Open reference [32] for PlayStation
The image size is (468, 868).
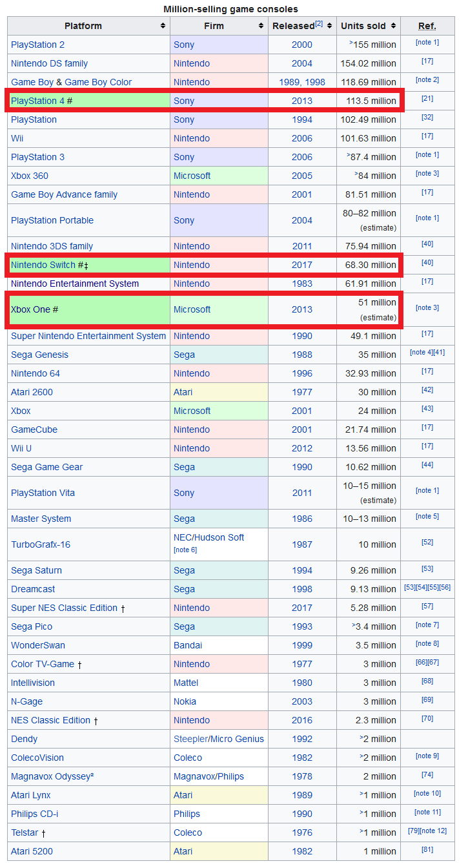[427, 117]
